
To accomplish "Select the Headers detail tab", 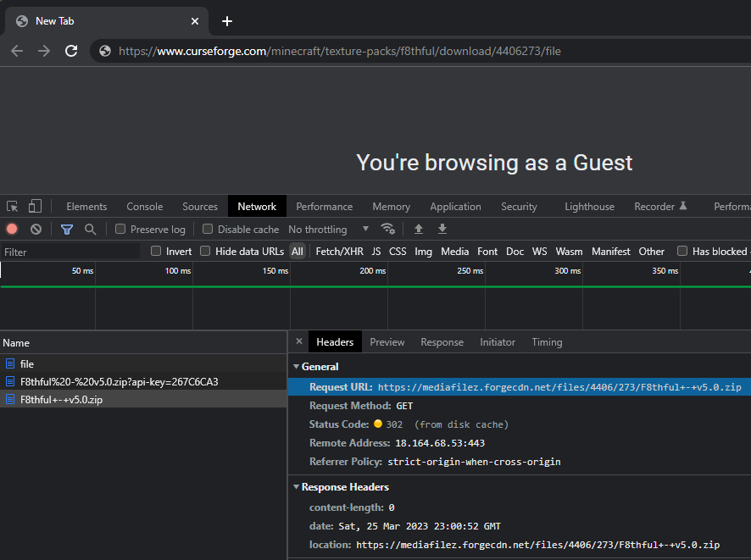I will [335, 341].
